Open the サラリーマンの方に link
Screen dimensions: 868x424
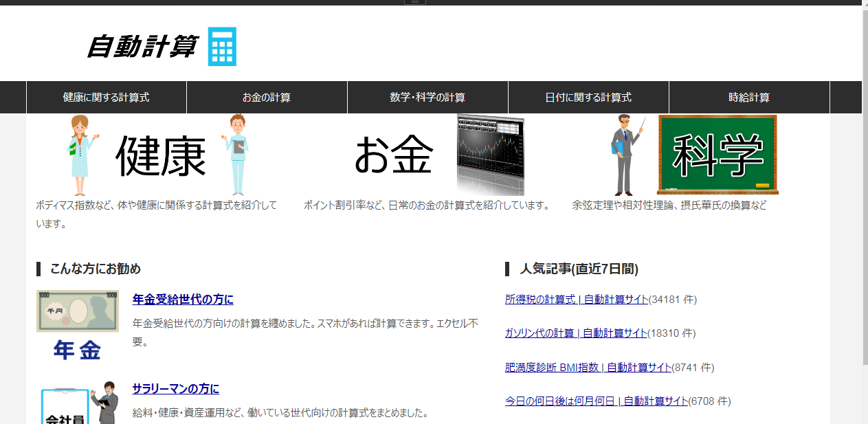point(176,389)
